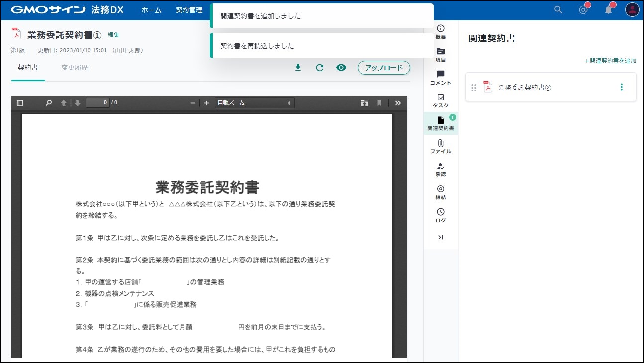644x363 pixels.
Task: Open the ファイル attachments panel
Action: coord(440,146)
